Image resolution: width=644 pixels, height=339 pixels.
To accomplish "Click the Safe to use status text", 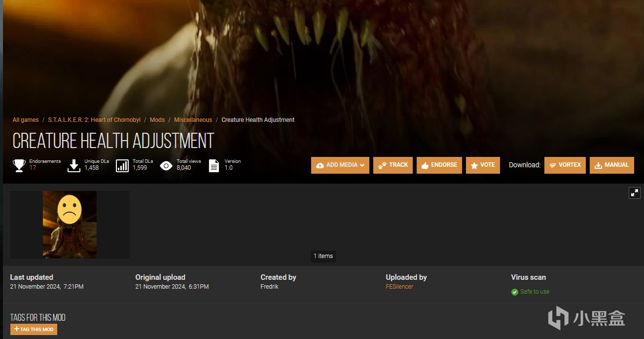I will (x=535, y=292).
